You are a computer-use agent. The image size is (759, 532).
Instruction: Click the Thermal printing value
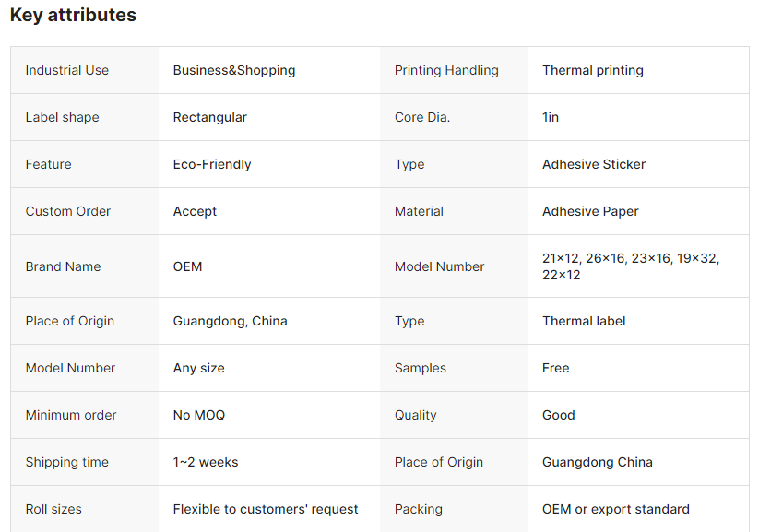click(592, 70)
